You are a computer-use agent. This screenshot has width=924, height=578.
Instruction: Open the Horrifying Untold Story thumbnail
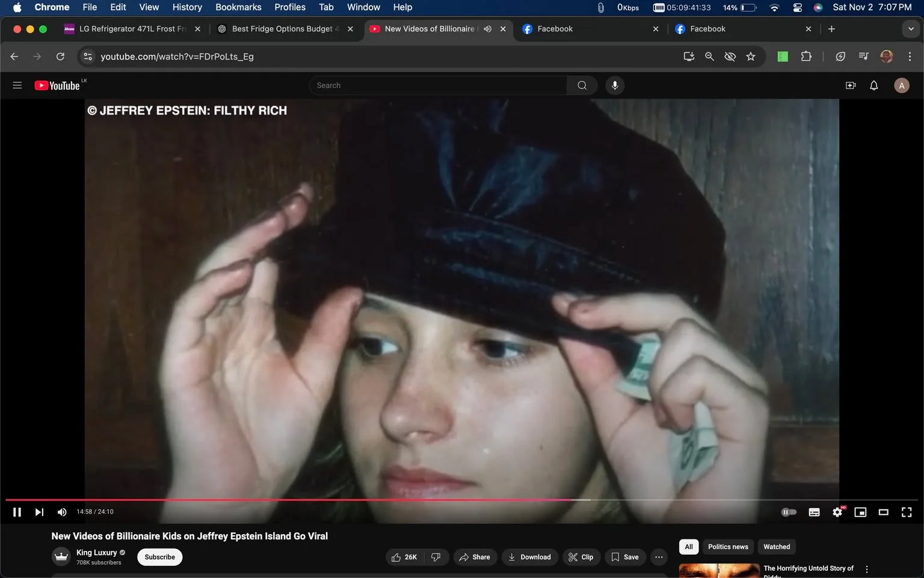pos(719,571)
